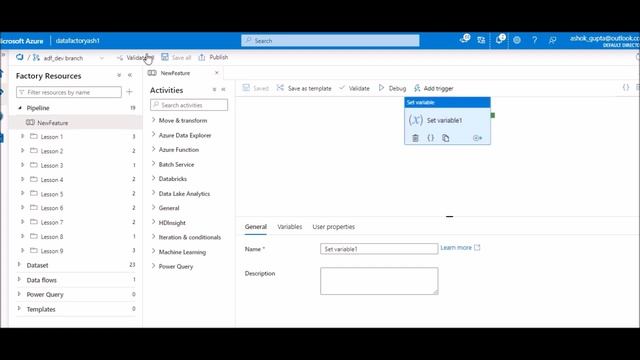Clone the Set variable1 activity with the copy icon
Screen dimensions: 640x360
446,138
